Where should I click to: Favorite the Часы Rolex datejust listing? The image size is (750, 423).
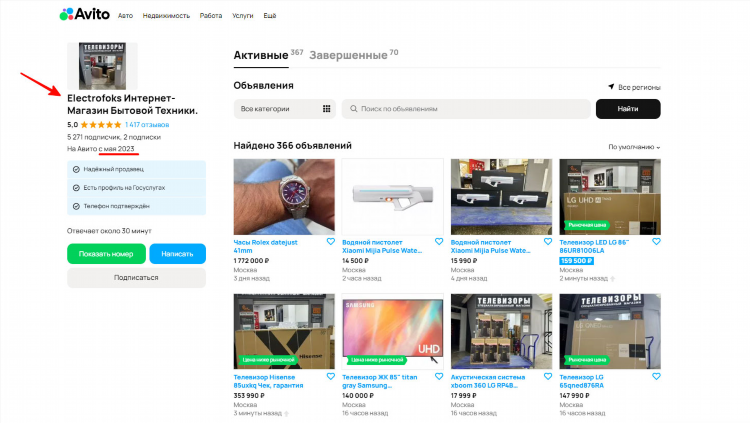[x=331, y=242]
